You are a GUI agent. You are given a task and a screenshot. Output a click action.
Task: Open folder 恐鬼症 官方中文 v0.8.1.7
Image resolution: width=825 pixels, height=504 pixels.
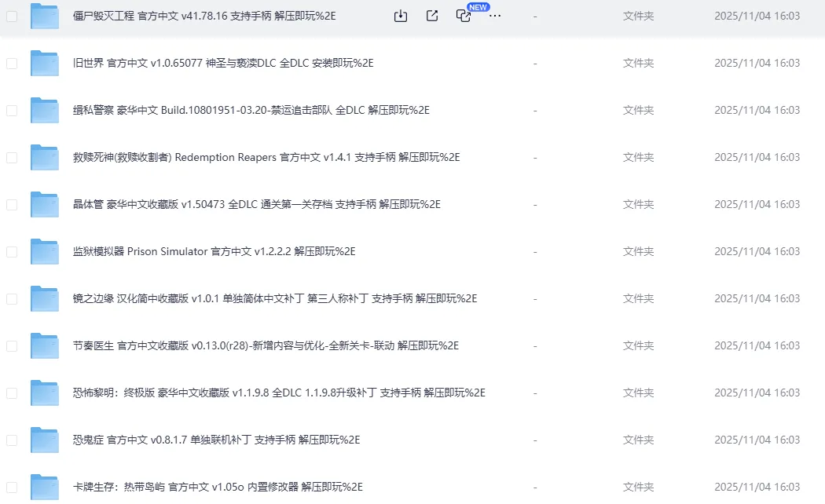coord(216,440)
